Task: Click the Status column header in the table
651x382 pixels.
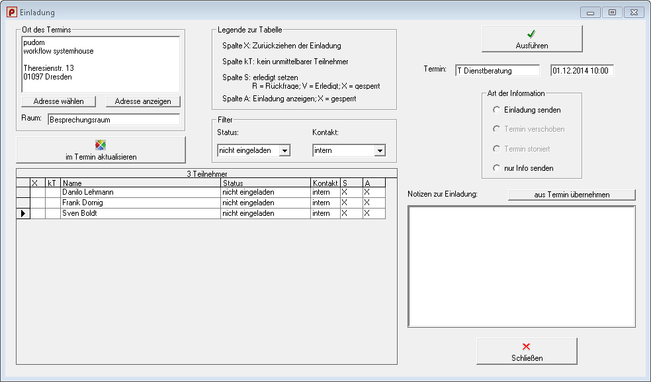Action: coord(265,183)
